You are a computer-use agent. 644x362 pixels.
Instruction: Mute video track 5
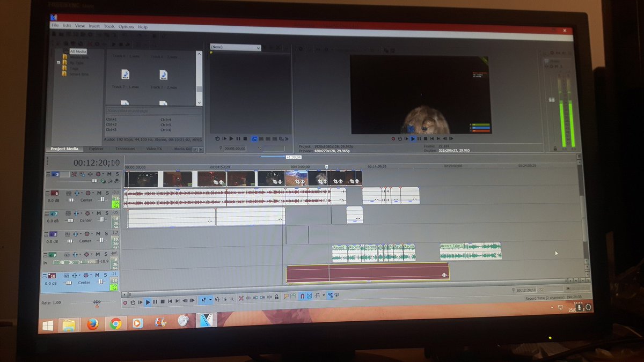109,174
